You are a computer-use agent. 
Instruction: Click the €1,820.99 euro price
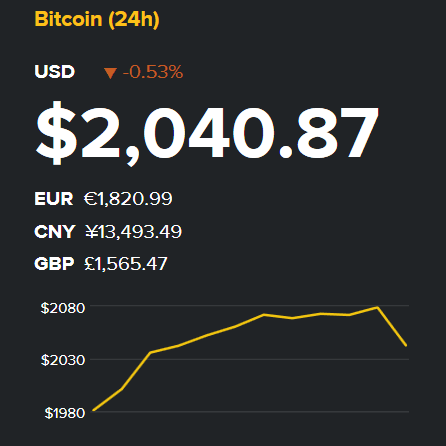pyautogui.click(x=128, y=199)
